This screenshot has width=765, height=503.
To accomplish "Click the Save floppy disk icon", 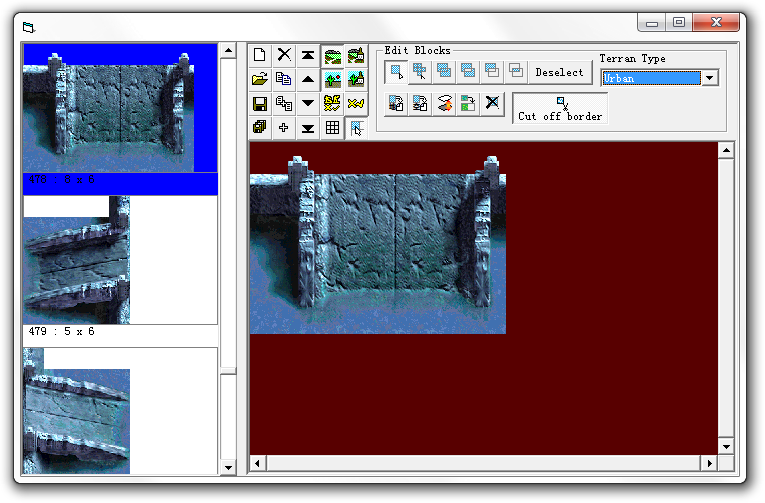I will (x=259, y=103).
